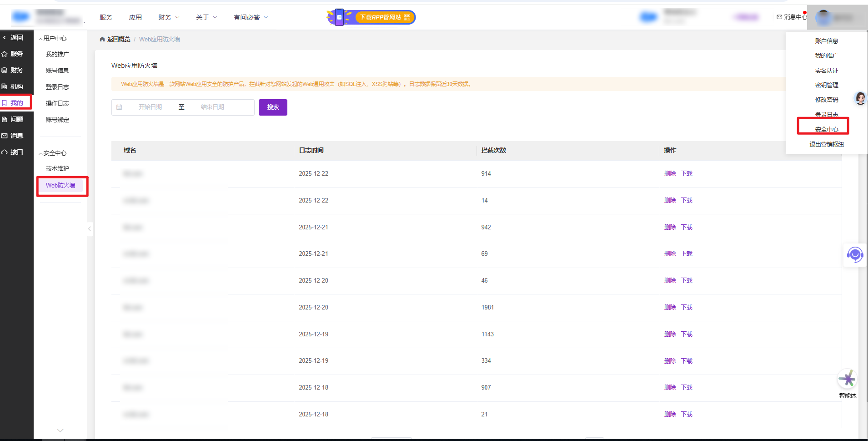Click the 消息 envelope icon in sidebar
The width and height of the screenshot is (868, 441).
(5, 136)
